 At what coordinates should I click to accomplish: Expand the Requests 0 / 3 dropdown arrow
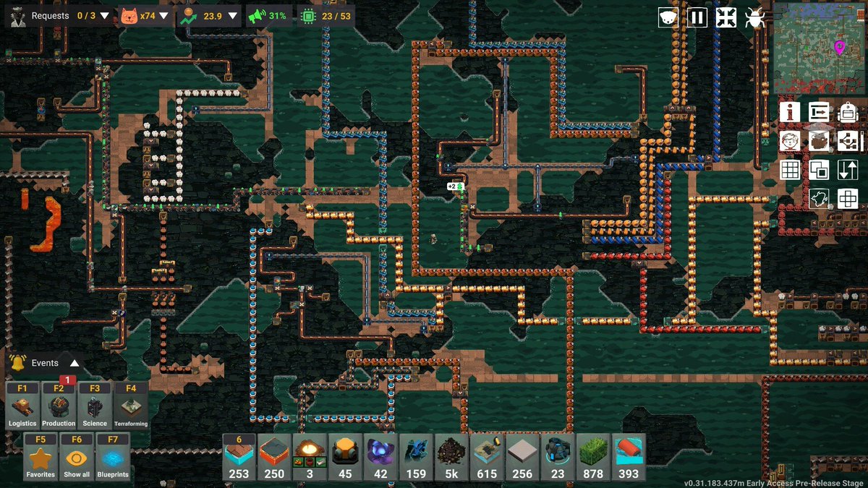[x=105, y=16]
